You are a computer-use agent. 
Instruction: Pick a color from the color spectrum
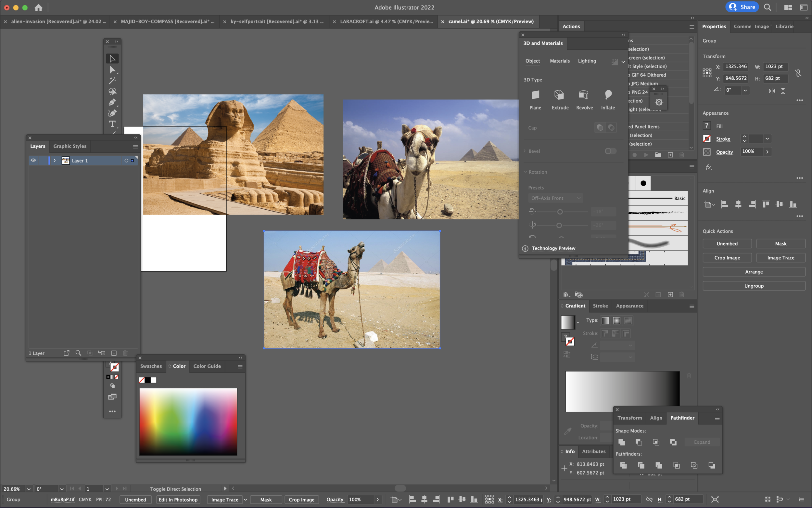coord(188,422)
